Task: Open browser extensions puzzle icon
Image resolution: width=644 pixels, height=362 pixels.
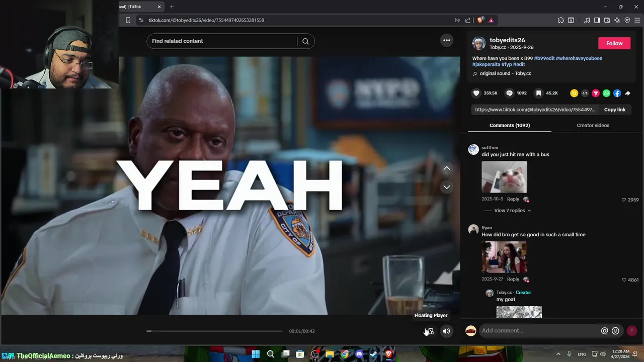Action: [560, 20]
